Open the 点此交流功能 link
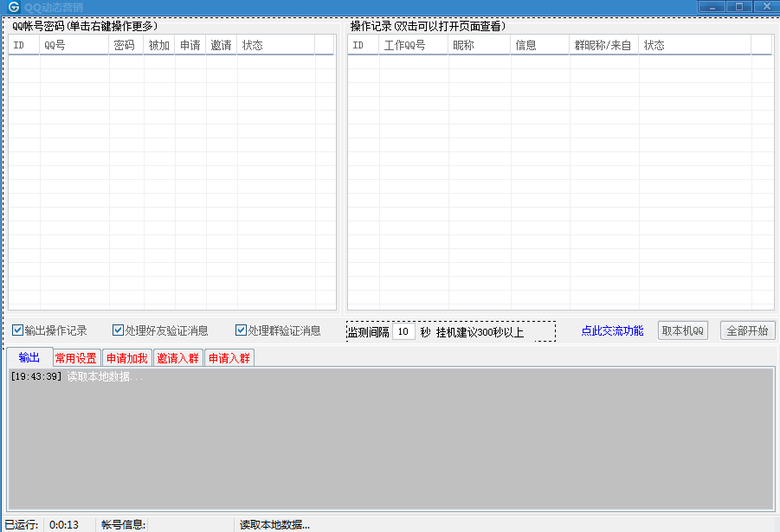Image resolution: width=780 pixels, height=532 pixels. [x=612, y=330]
